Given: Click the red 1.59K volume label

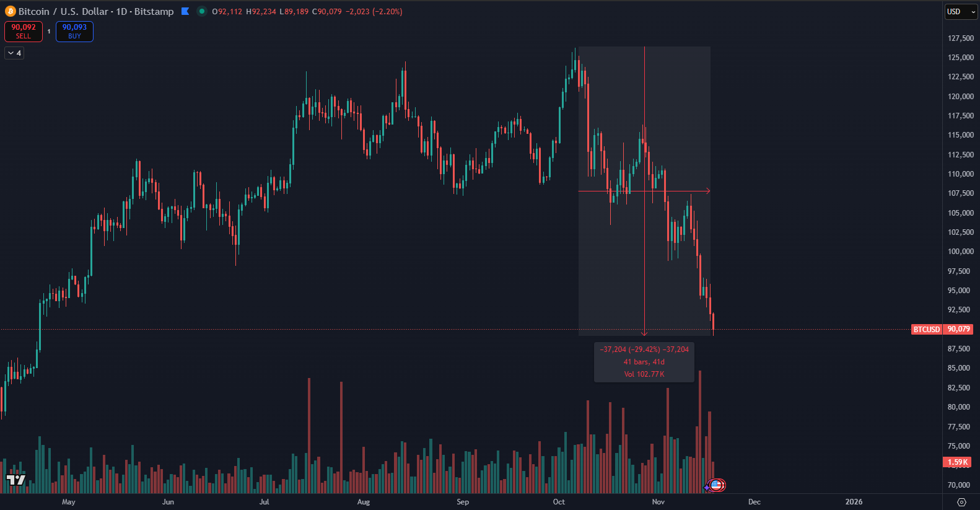Looking at the screenshot, I should click(957, 462).
